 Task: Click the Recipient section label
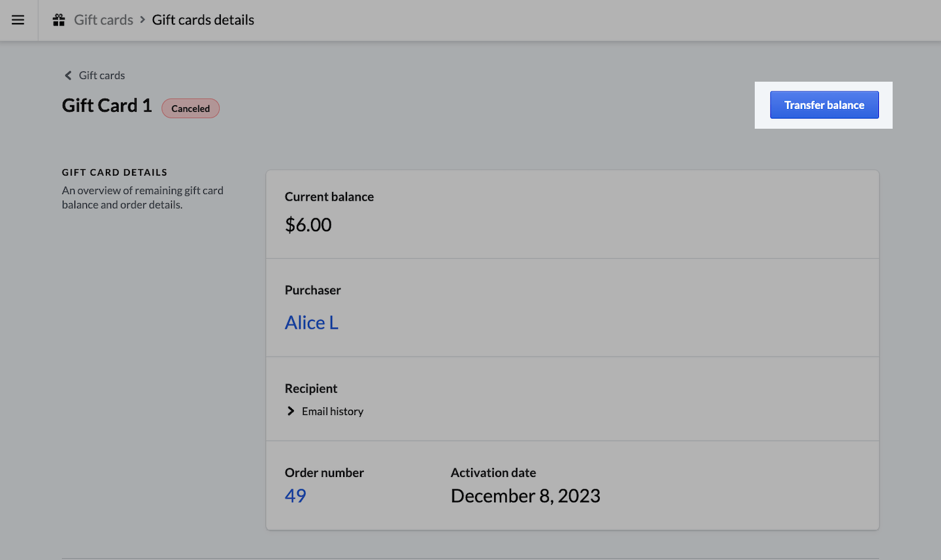click(311, 389)
